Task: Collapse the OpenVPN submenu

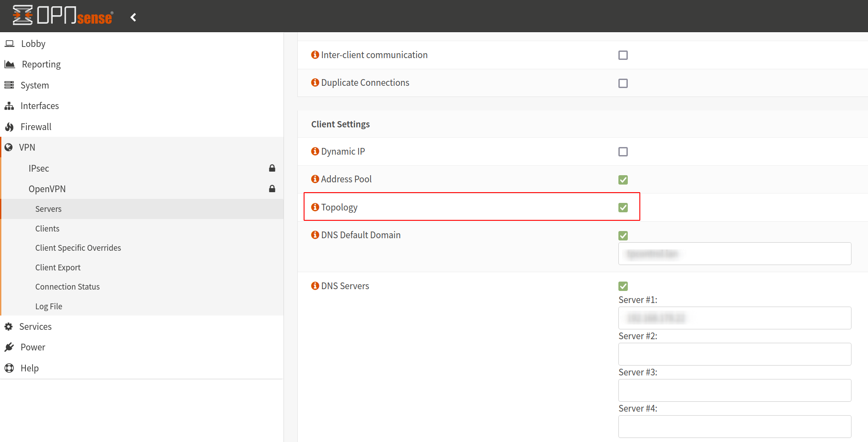Action: [x=47, y=189]
